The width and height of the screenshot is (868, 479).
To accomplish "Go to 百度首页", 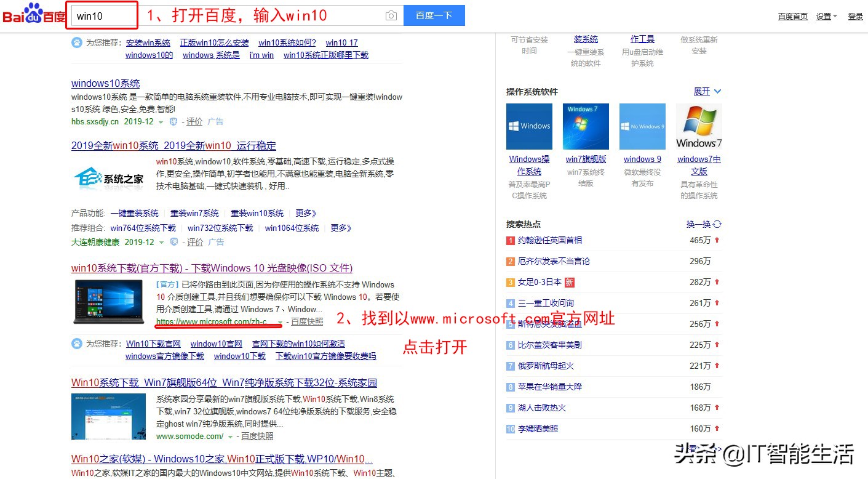I will (x=792, y=17).
